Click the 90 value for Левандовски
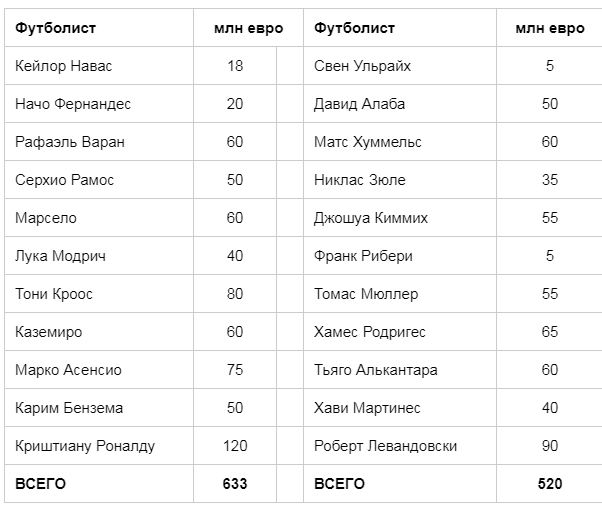Viewport: 602px width, 512px height. point(550,446)
